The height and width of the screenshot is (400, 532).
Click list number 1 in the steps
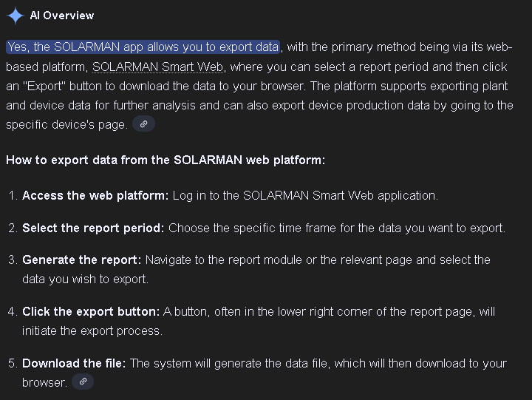pos(13,196)
